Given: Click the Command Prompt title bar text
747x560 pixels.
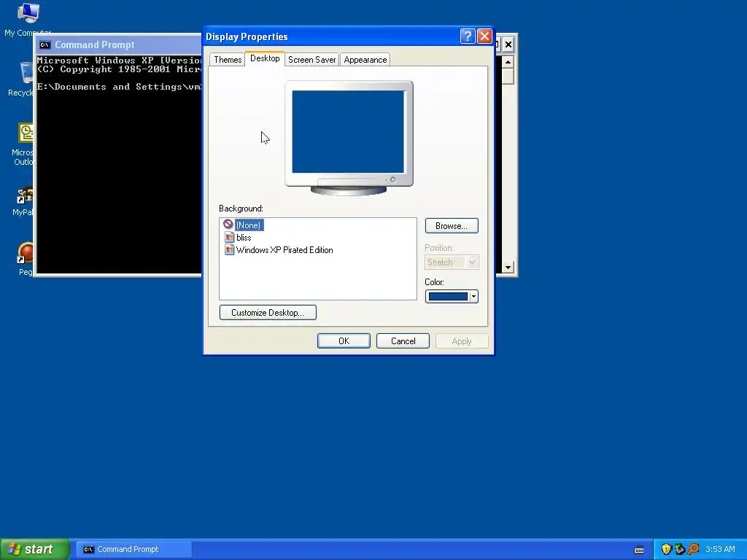Looking at the screenshot, I should click(94, 44).
